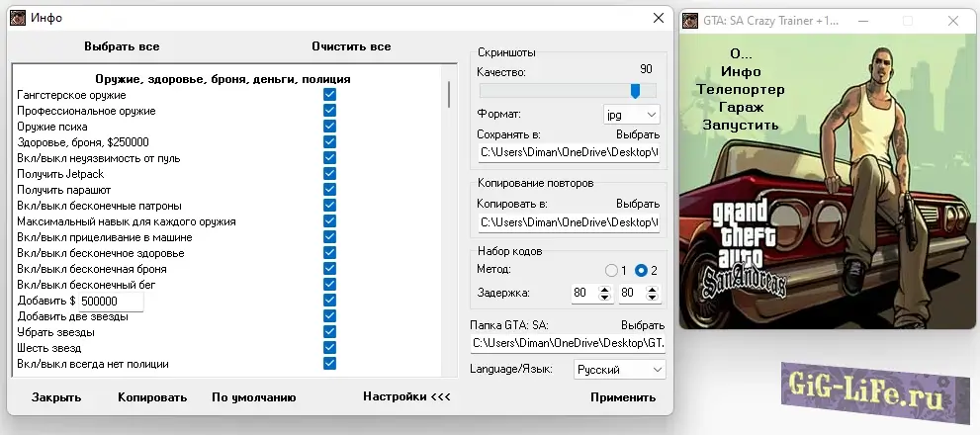
Task: Click the Копировать button
Action: tap(152, 397)
